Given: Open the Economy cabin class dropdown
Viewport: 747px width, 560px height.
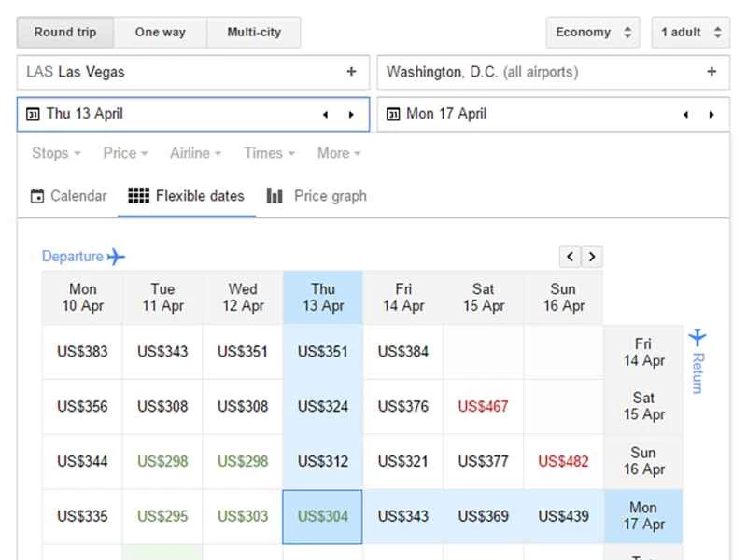Looking at the screenshot, I should point(593,33).
